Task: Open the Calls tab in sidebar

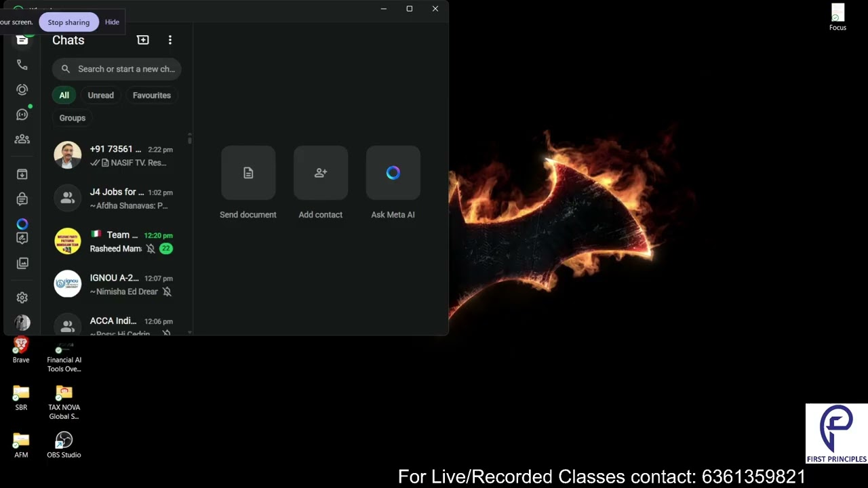Action: click(x=22, y=65)
